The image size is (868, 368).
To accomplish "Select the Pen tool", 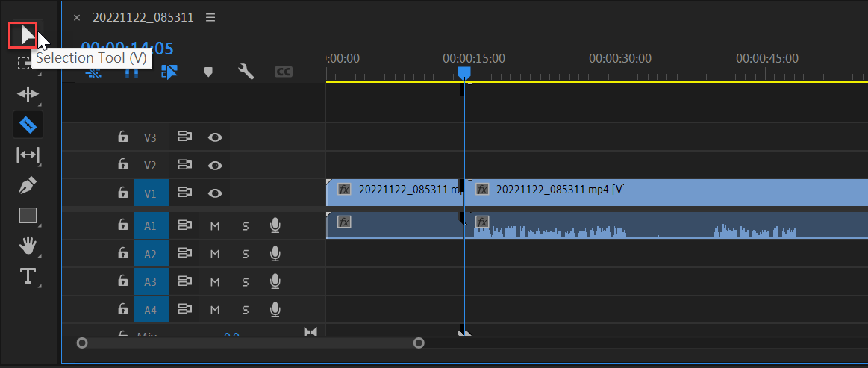I will tap(28, 185).
